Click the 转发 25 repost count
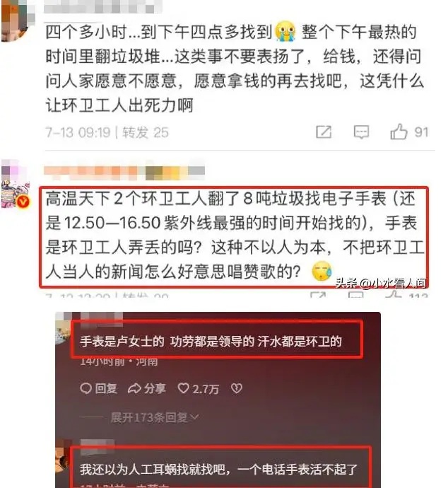This screenshot has width=448, height=488. click(146, 132)
